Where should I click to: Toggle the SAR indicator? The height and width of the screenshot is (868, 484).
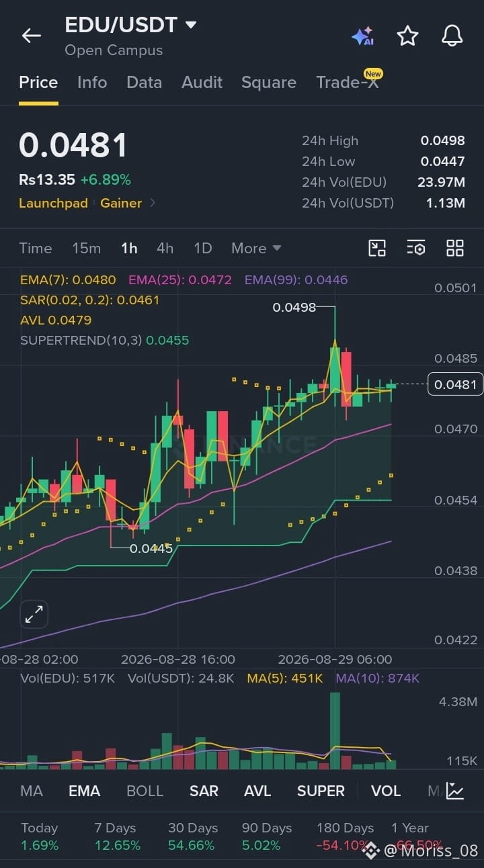tap(204, 791)
